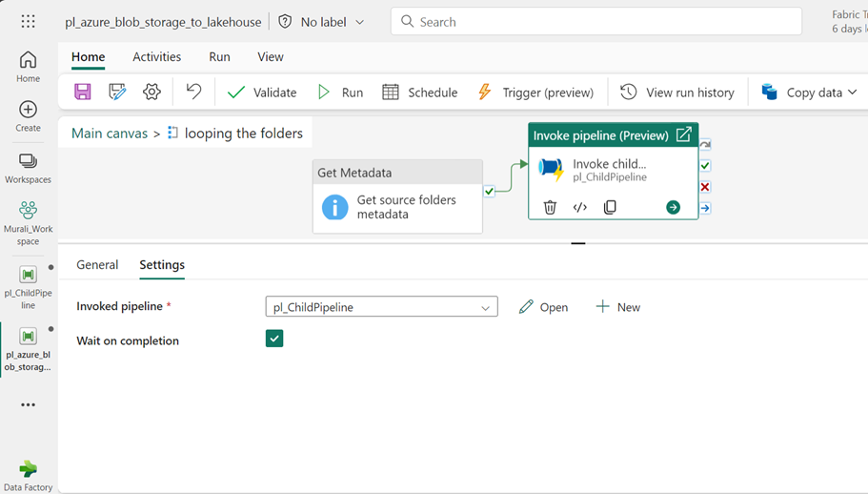Click the Get Metadata success output checkbox

[489, 191]
